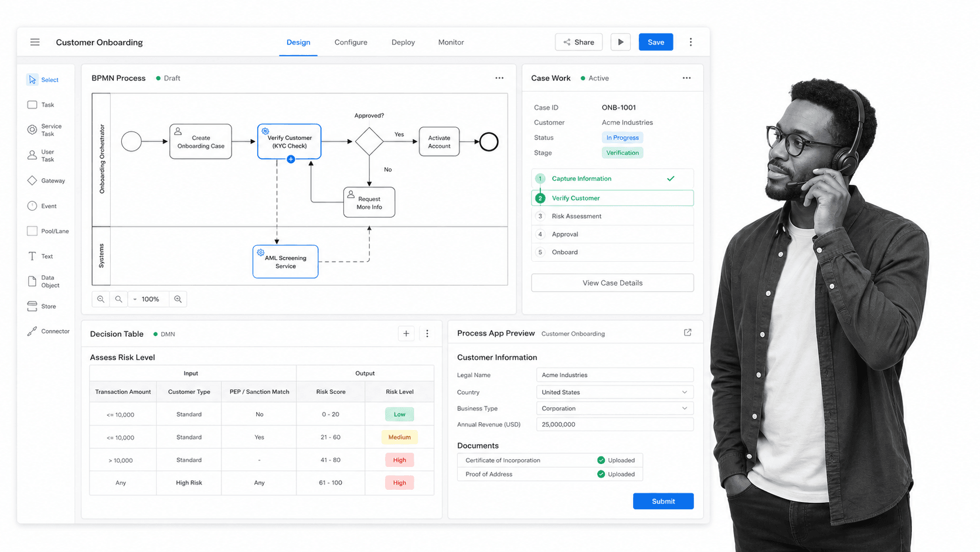This screenshot has height=552, width=980.
Task: Switch to the Design tab
Action: (x=298, y=42)
